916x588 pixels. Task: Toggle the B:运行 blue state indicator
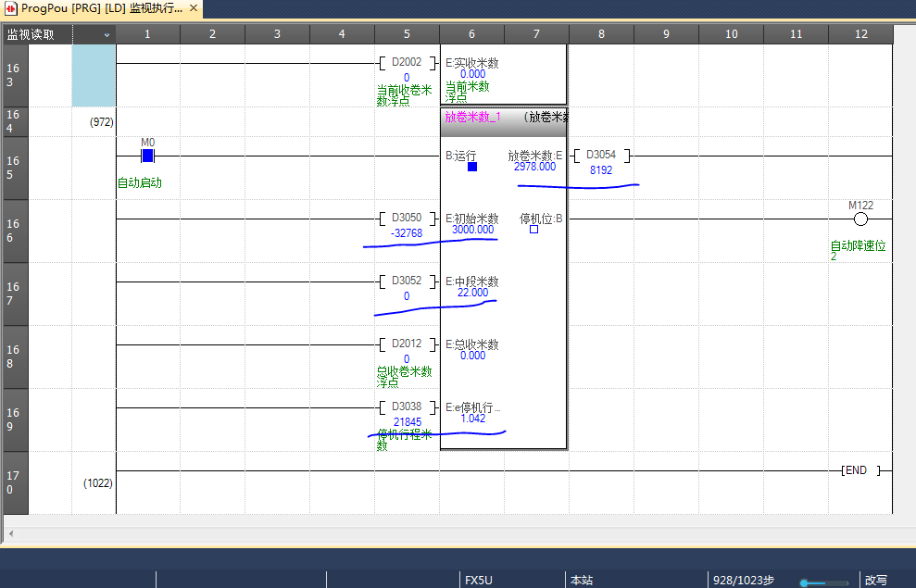coord(472,168)
